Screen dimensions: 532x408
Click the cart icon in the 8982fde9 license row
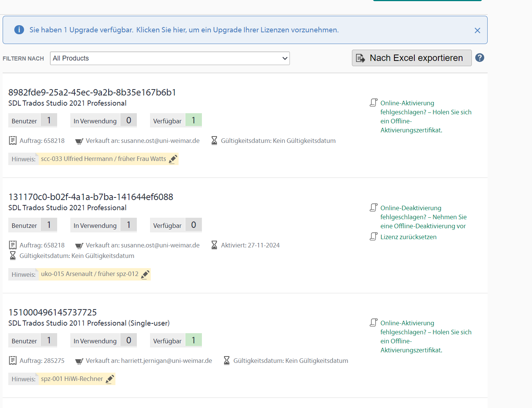click(79, 141)
